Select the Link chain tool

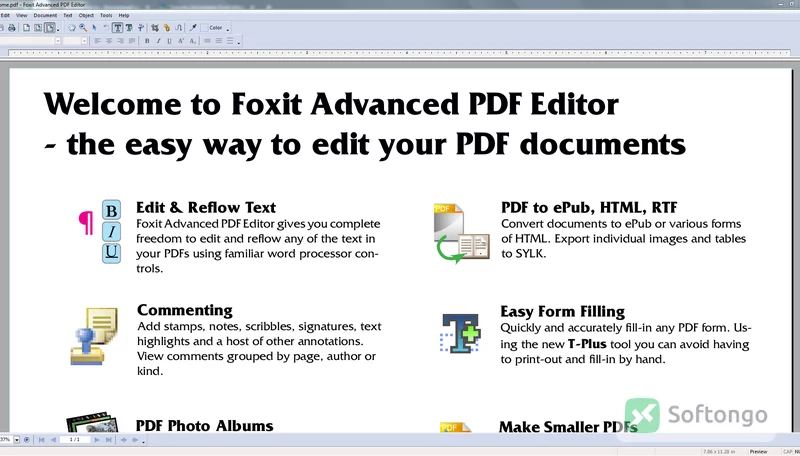pos(167,28)
